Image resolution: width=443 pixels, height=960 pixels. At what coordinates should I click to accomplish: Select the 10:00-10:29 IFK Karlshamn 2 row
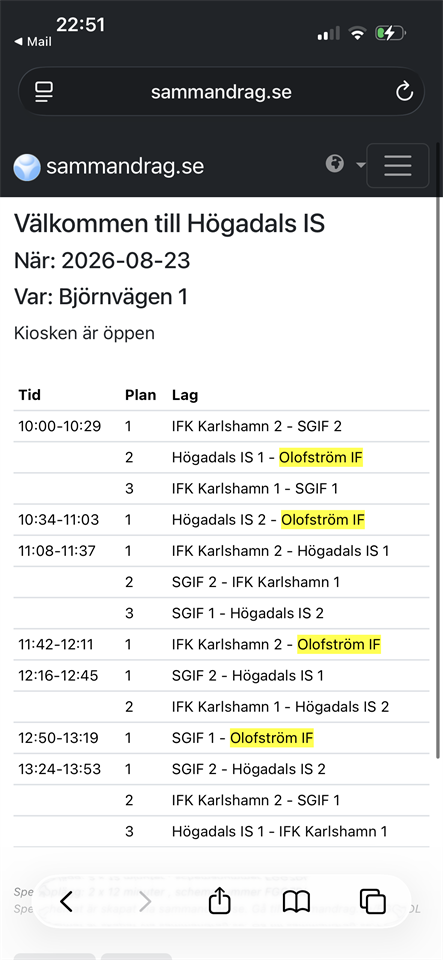[x=221, y=426]
